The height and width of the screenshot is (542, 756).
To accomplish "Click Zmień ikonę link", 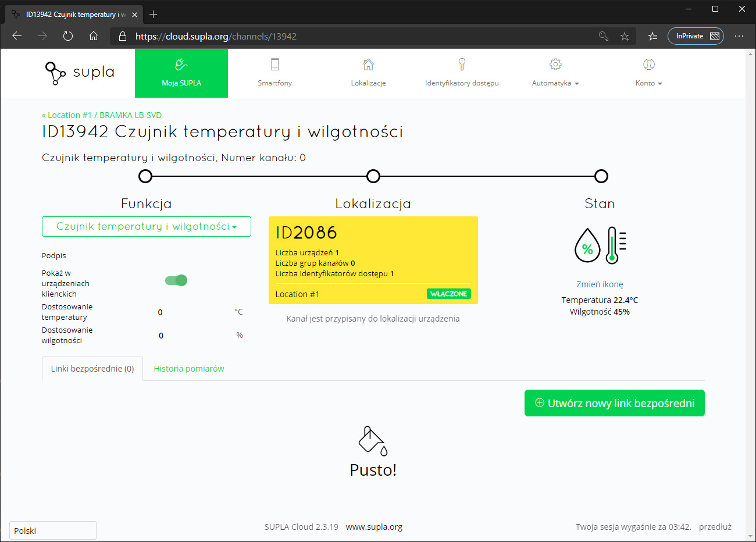I will 600,284.
